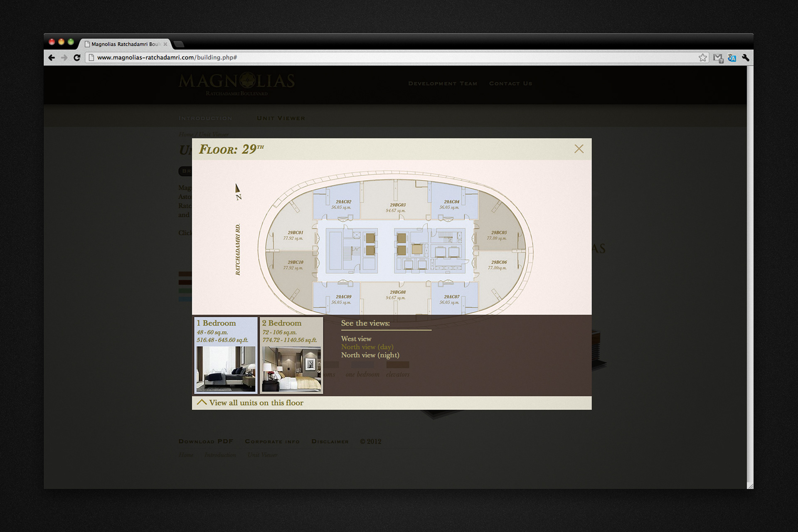Open the 1 Bedroom unit card
This screenshot has height=532, width=798.
tap(226, 355)
